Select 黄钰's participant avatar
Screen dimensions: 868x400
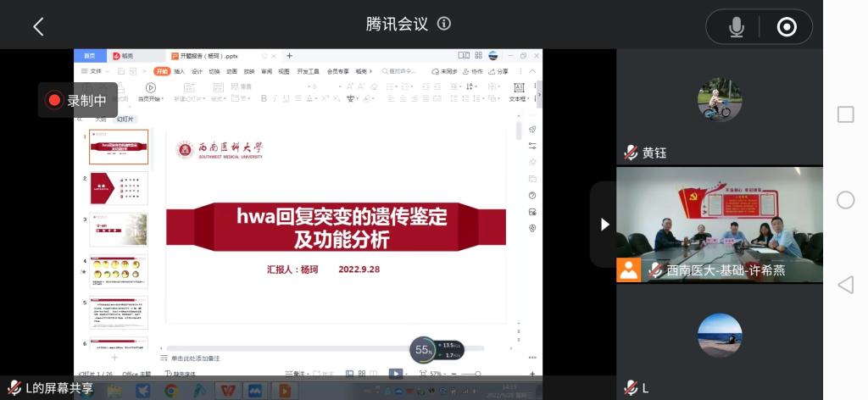coord(719,100)
